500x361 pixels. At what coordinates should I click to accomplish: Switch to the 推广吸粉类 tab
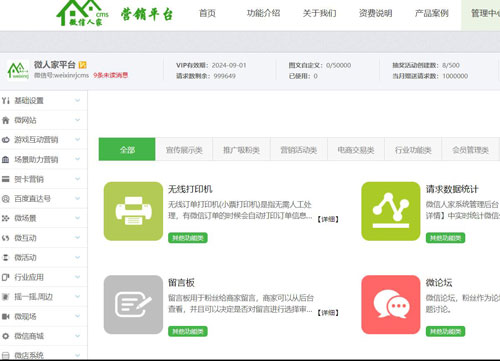(x=241, y=150)
